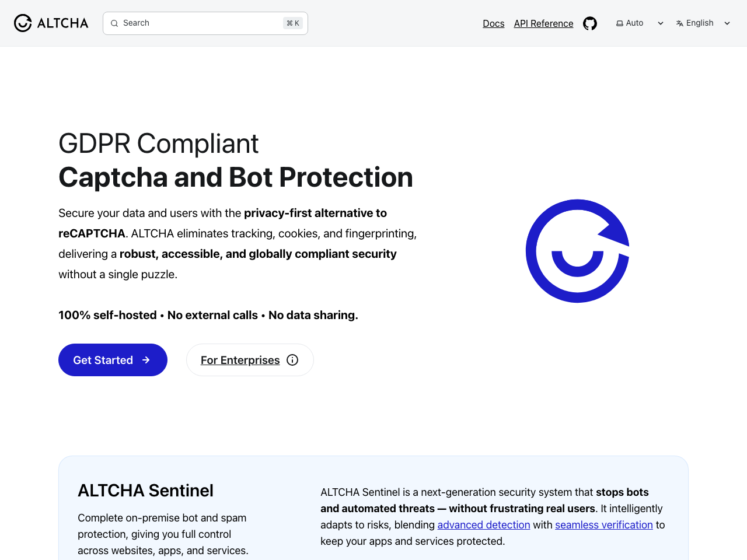Image resolution: width=747 pixels, height=560 pixels.
Task: Open the Docs page
Action: [x=493, y=23]
